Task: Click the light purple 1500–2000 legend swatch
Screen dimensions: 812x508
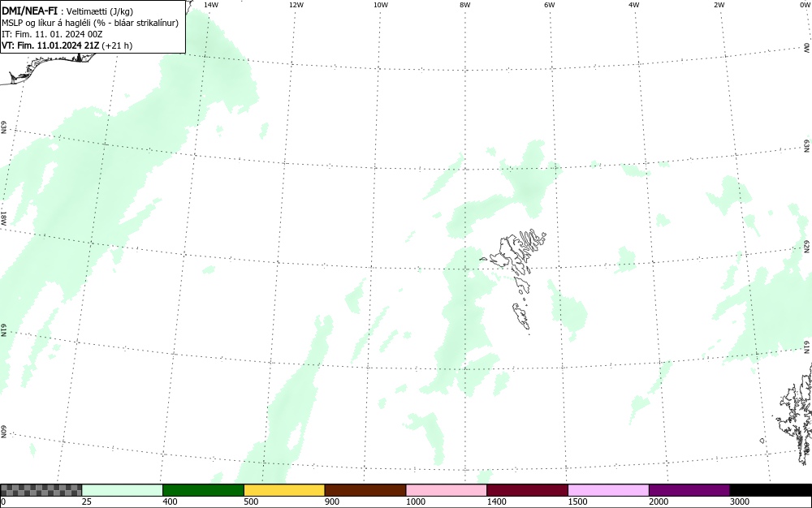Action: tap(608, 490)
